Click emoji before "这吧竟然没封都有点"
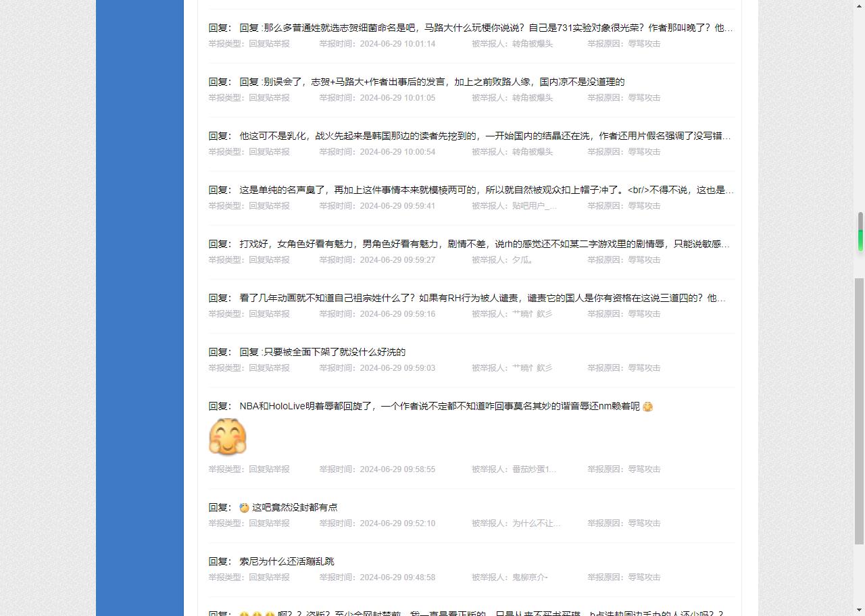This screenshot has height=616, width=865. (x=245, y=508)
